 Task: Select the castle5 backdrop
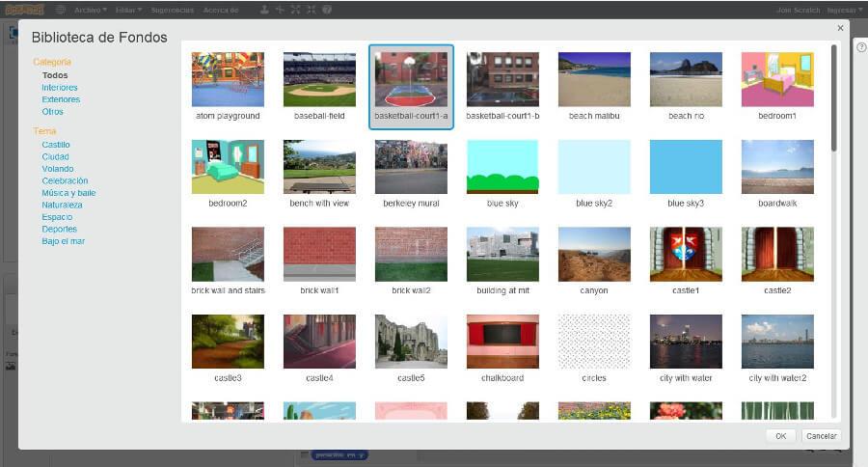coord(411,342)
